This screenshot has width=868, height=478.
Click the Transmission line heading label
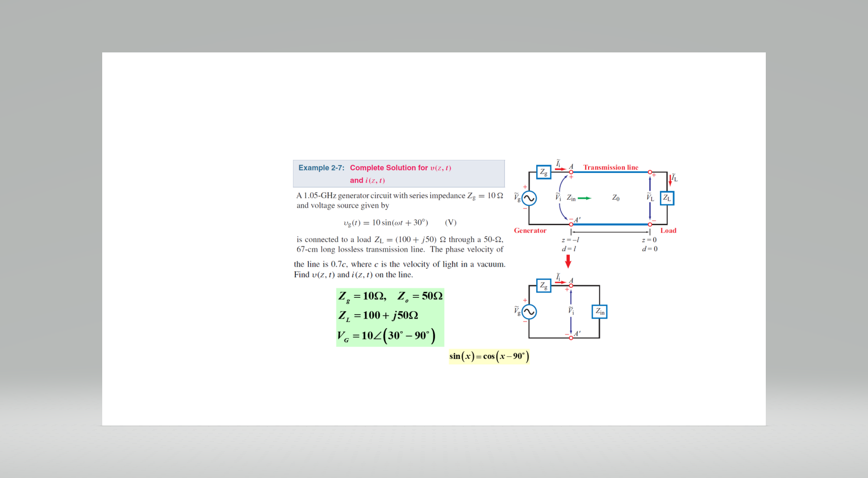[611, 167]
